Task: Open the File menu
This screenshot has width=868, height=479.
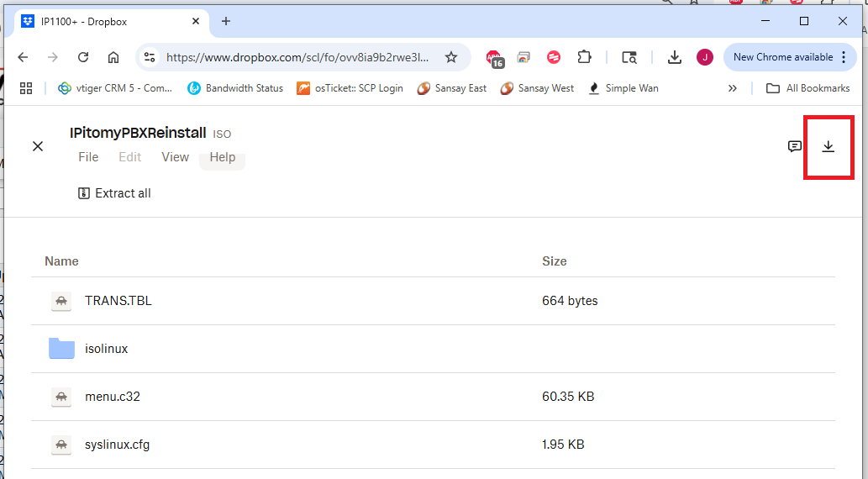Action: 88,157
